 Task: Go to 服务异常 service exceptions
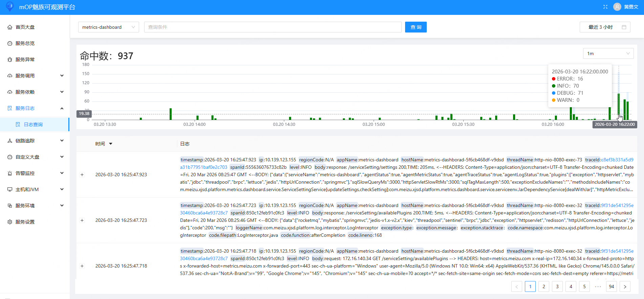(x=25, y=60)
